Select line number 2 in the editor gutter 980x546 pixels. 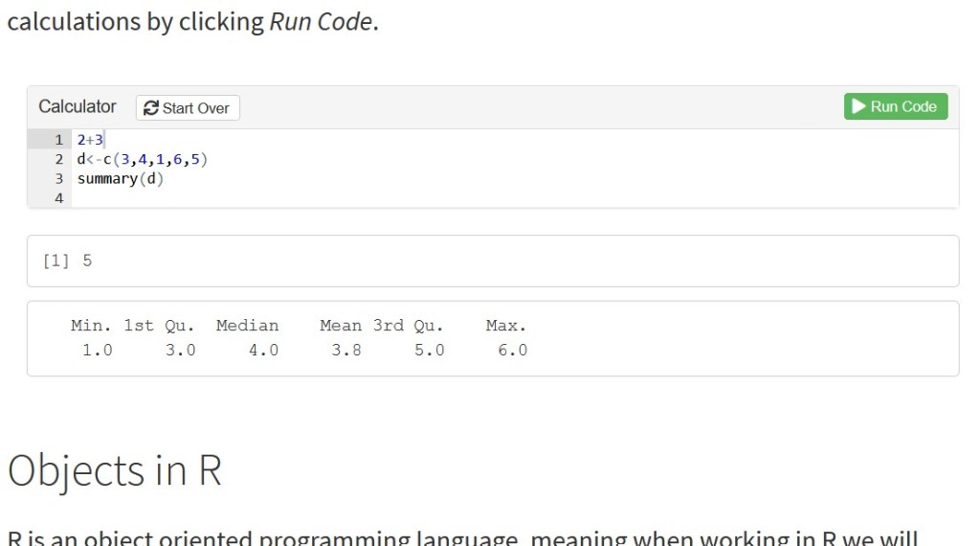click(58, 159)
